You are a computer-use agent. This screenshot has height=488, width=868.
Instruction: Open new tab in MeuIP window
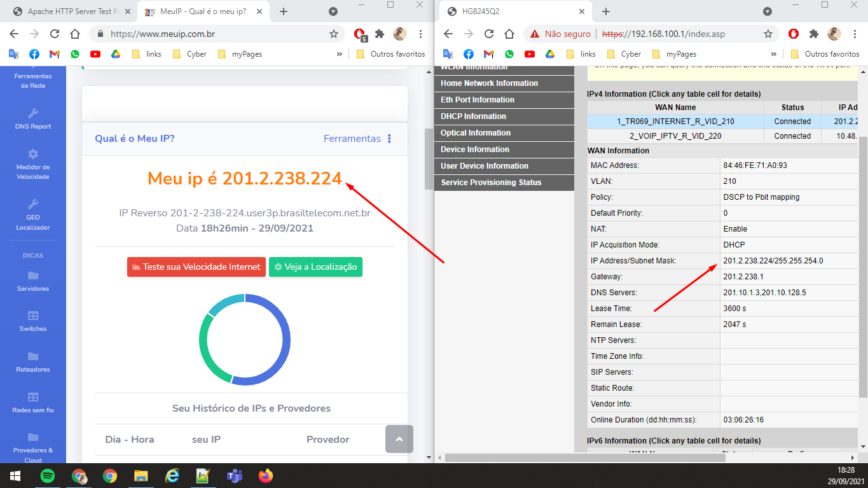(284, 11)
